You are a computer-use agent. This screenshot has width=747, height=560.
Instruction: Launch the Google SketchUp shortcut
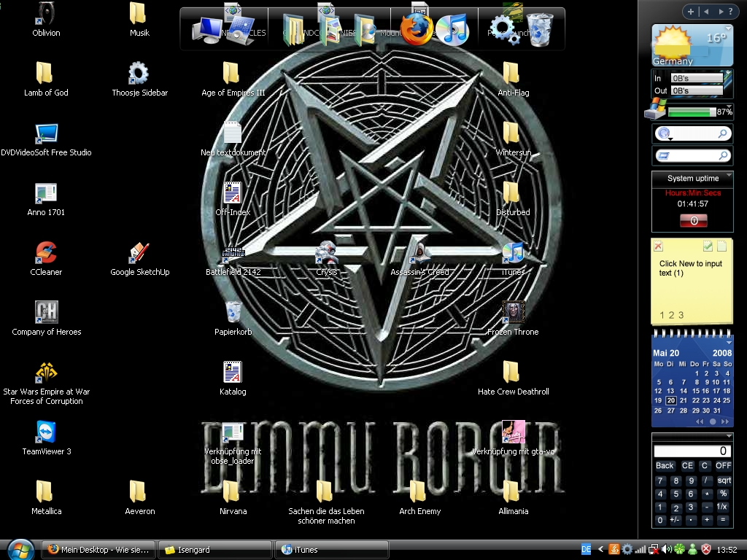[139, 253]
